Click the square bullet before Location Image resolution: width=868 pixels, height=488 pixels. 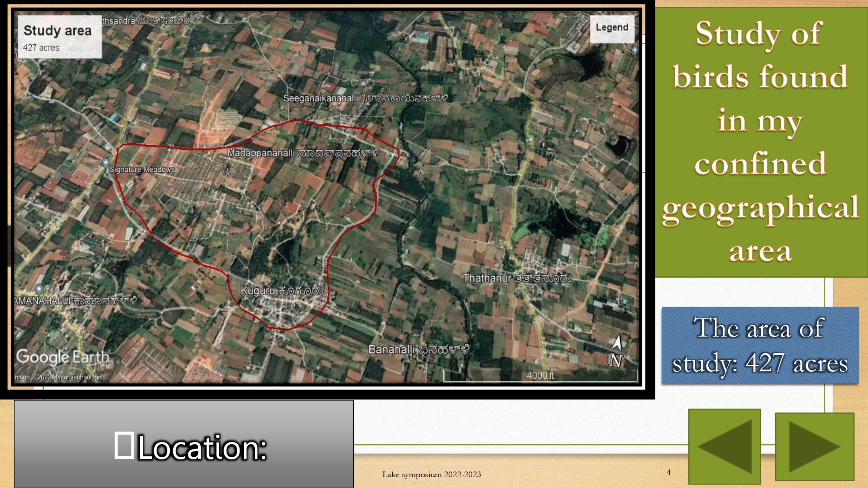[124, 445]
